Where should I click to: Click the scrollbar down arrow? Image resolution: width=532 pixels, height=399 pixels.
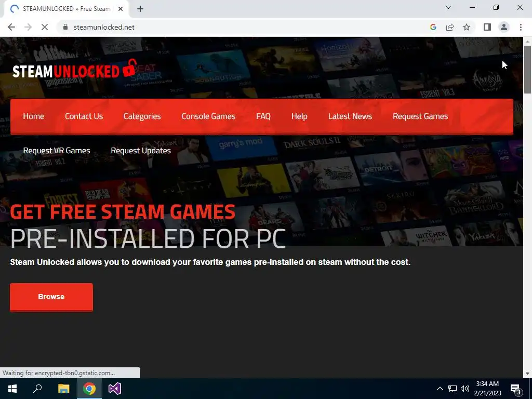tap(527, 373)
